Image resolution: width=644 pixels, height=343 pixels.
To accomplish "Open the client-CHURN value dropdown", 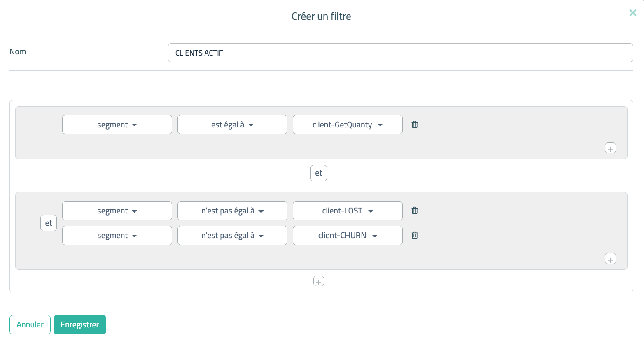I will tap(348, 236).
